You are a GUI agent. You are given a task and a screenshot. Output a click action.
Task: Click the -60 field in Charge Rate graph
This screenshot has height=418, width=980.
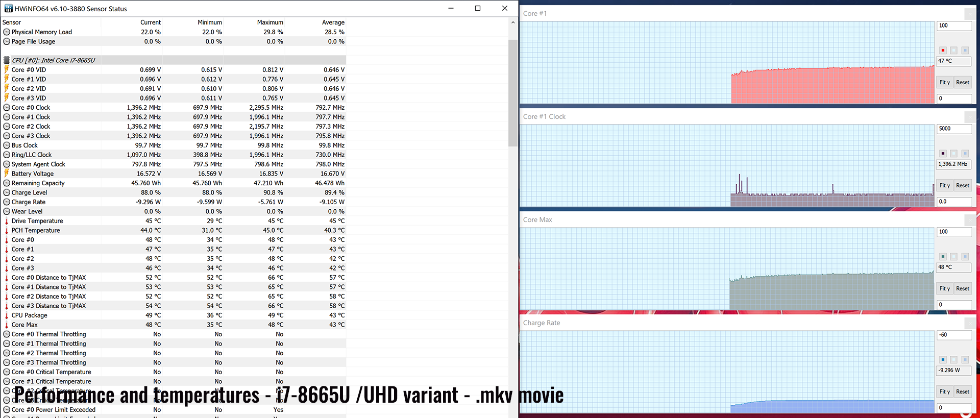pyautogui.click(x=954, y=335)
